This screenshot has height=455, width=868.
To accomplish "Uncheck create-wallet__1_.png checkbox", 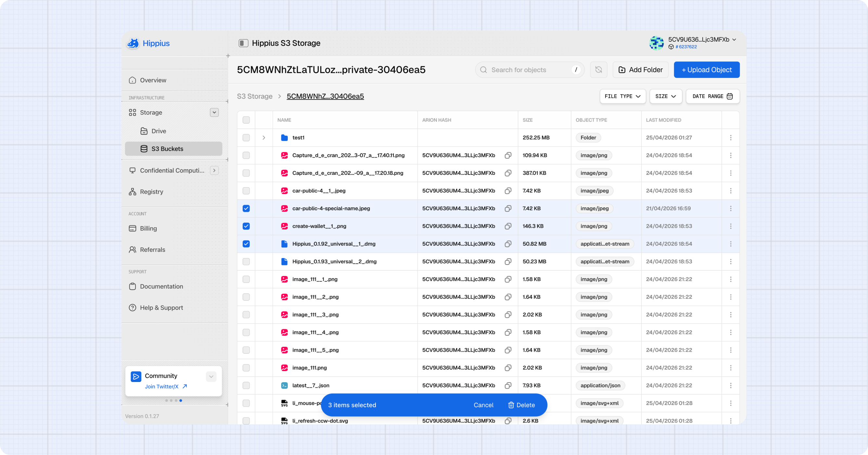I will [x=246, y=226].
